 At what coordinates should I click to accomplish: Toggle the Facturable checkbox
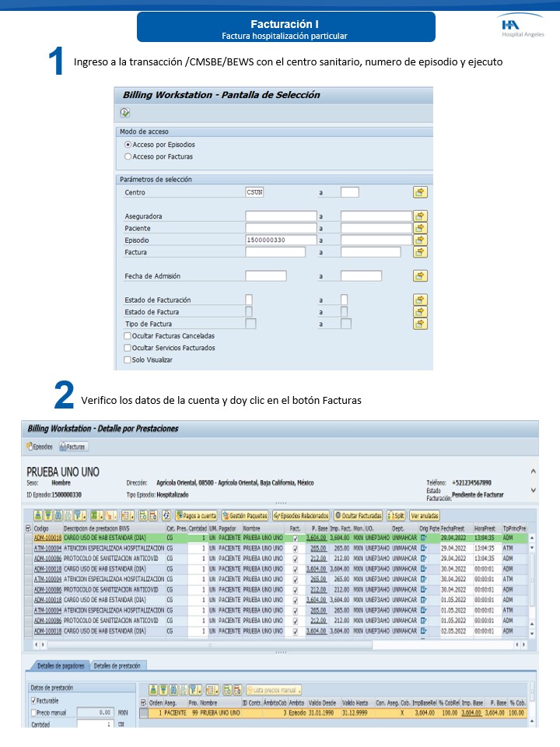33,701
